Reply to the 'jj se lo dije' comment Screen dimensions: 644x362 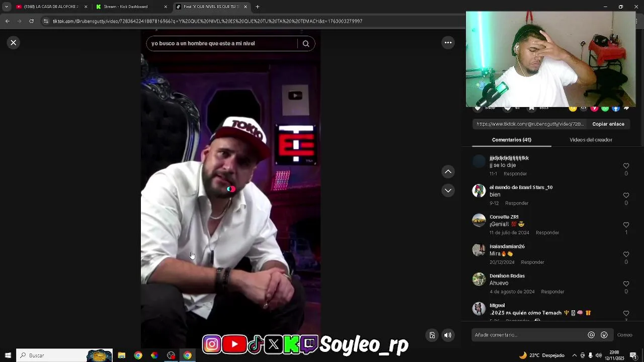coord(515,173)
